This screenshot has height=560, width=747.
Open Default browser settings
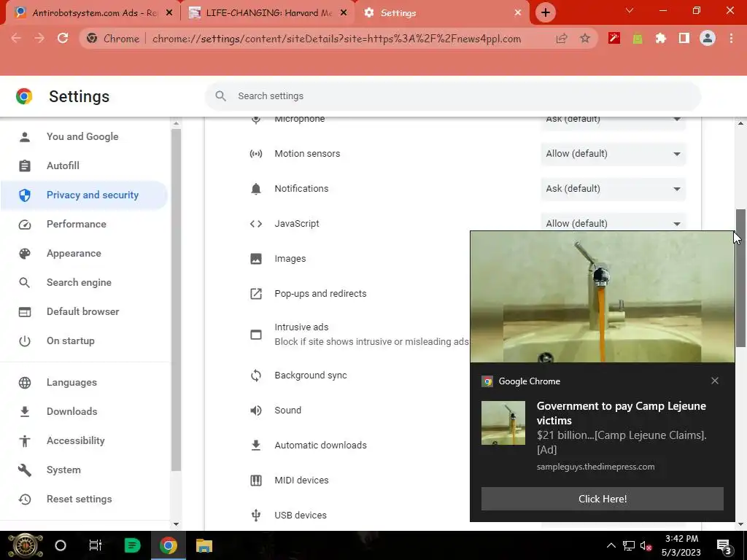(85, 311)
